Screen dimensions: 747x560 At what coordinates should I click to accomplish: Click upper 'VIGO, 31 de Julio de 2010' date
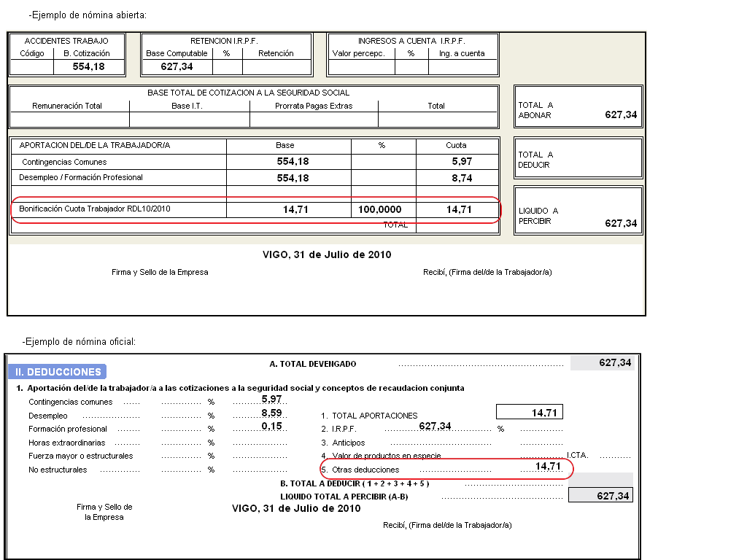[x=327, y=254]
